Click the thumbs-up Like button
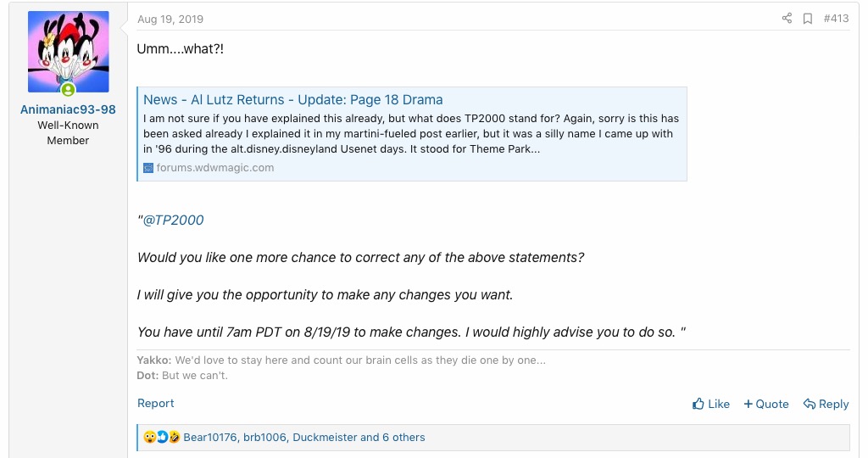Image resolution: width=868 pixels, height=458 pixels. click(x=710, y=404)
